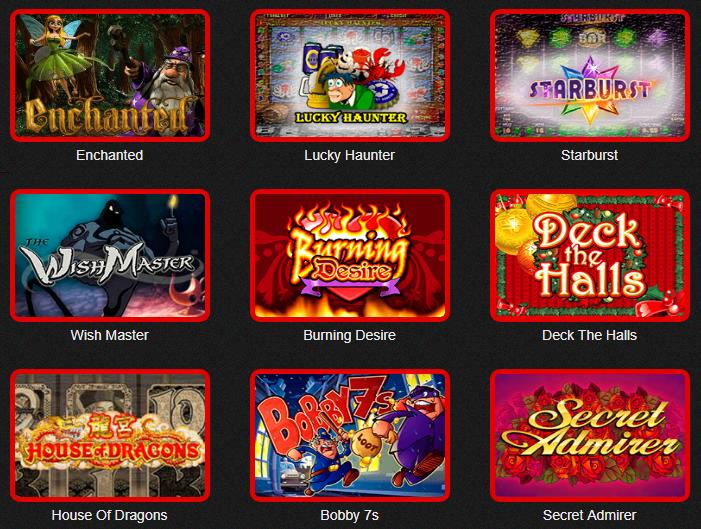Open the Enchanted game thumbnail
Image resolution: width=701 pixels, height=529 pixels.
[110, 76]
